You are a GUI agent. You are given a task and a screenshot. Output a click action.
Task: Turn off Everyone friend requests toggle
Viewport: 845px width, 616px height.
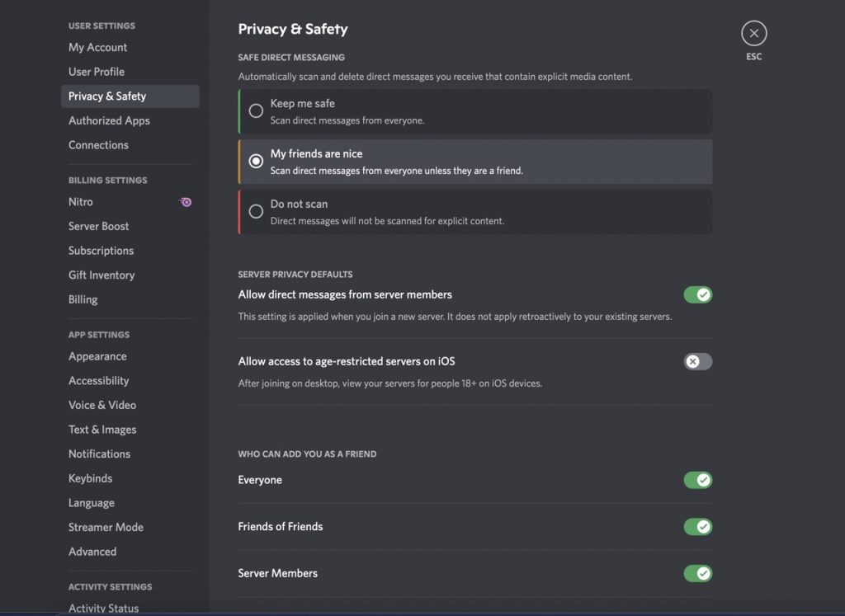pyautogui.click(x=697, y=480)
